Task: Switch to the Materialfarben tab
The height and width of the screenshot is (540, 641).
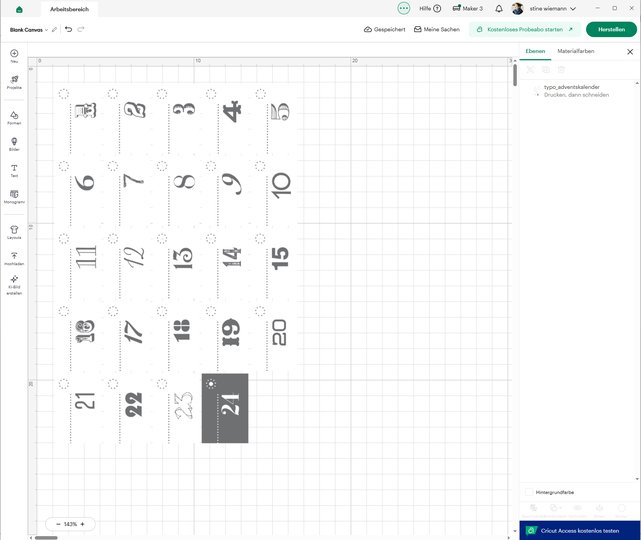Action: point(576,51)
